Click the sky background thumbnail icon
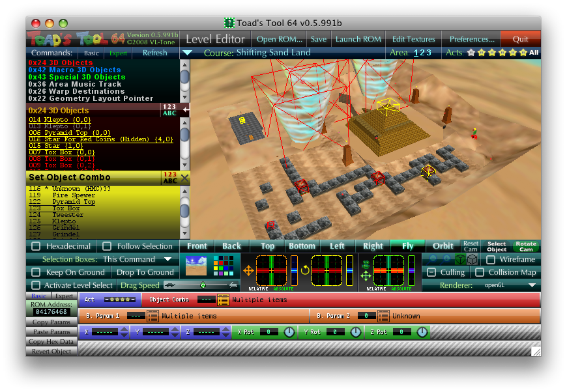 click(x=196, y=266)
